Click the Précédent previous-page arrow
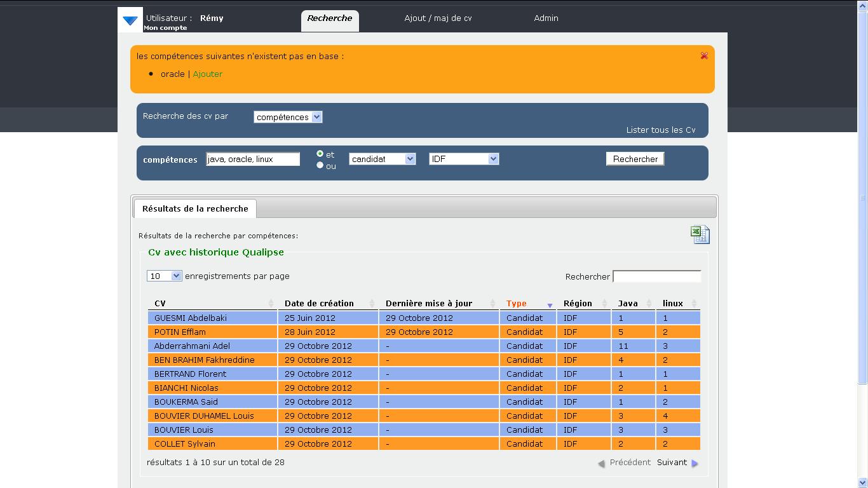The width and height of the screenshot is (868, 488). click(601, 463)
